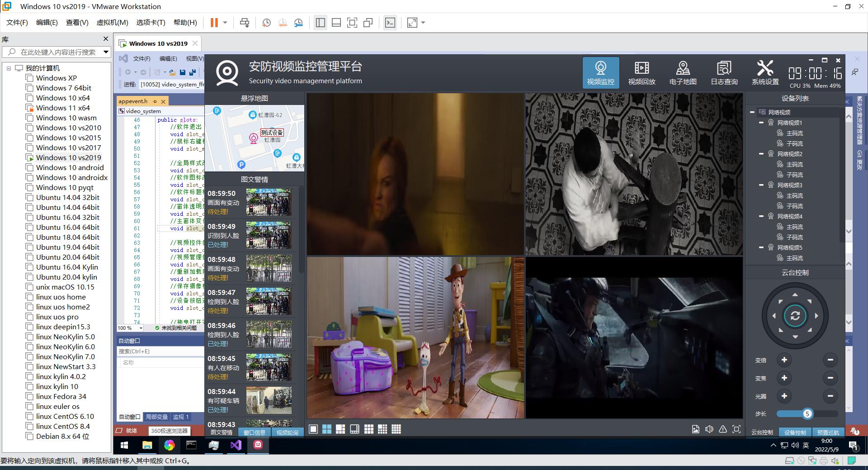Click the 设备控制 button
Screen dimensions: 868x470
(x=795, y=432)
